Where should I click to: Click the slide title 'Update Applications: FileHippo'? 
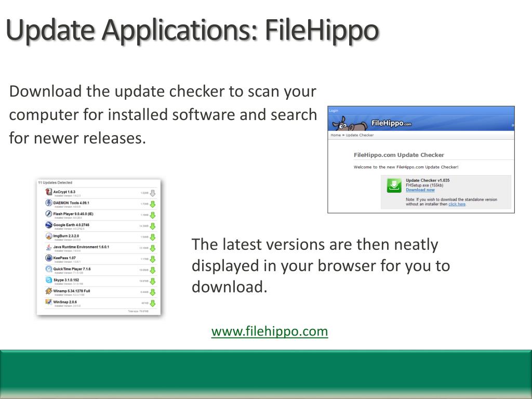(x=192, y=30)
